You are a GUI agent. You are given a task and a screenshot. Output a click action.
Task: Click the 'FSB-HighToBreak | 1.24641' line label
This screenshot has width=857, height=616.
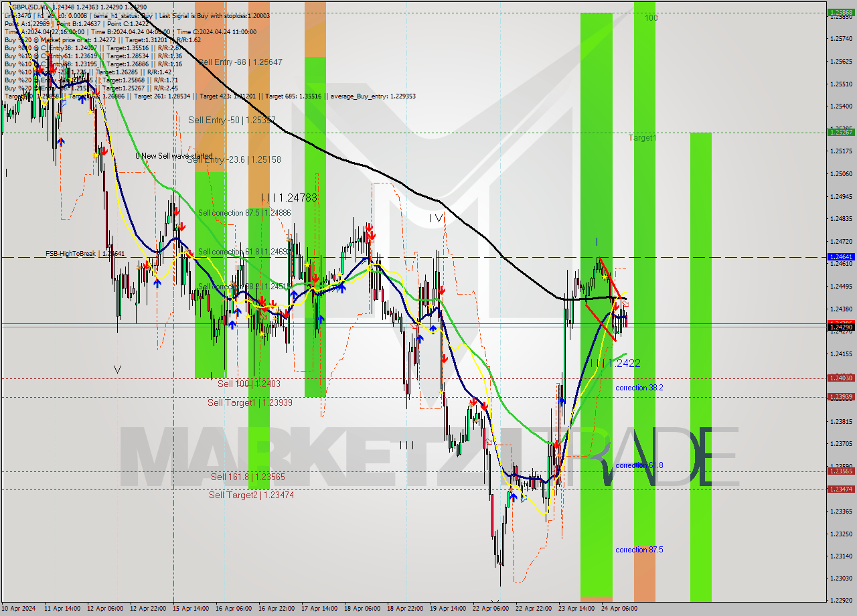(x=85, y=254)
